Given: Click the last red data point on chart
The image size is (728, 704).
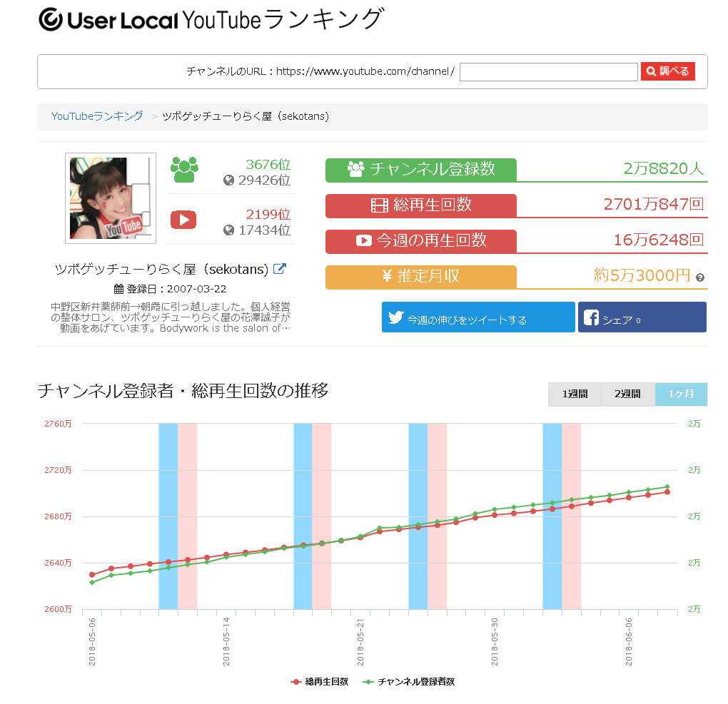Looking at the screenshot, I should (x=667, y=492).
